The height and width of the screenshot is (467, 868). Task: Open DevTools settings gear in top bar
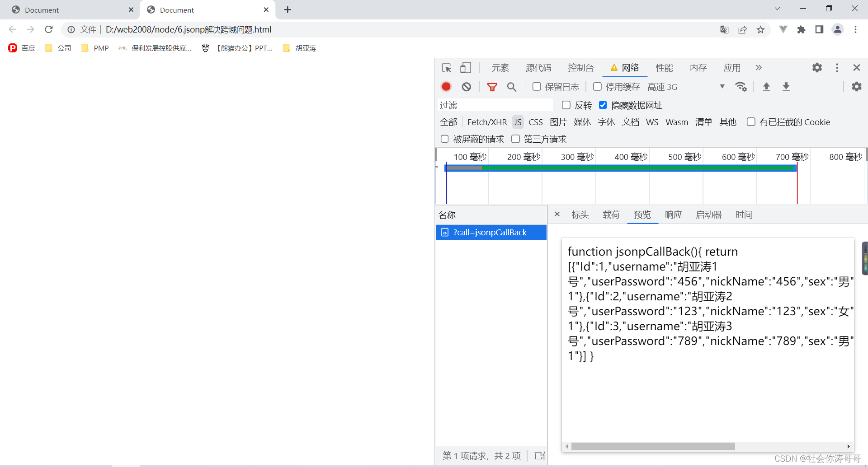tap(817, 68)
